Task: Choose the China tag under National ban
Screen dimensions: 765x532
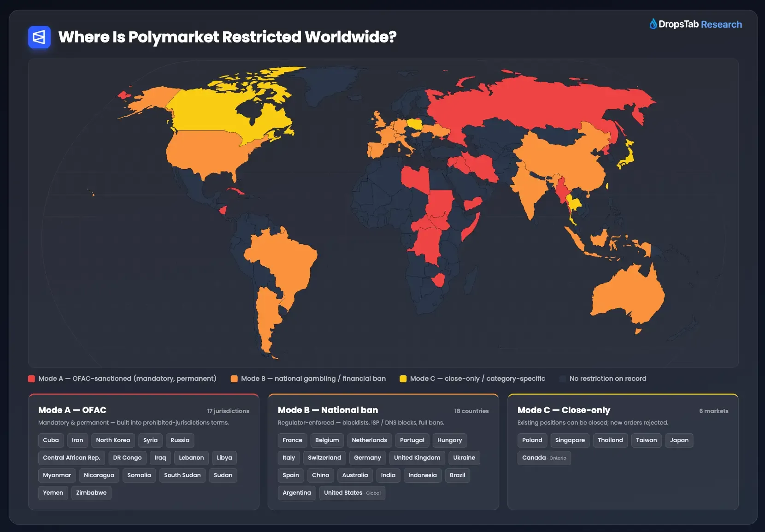Action: [x=320, y=475]
